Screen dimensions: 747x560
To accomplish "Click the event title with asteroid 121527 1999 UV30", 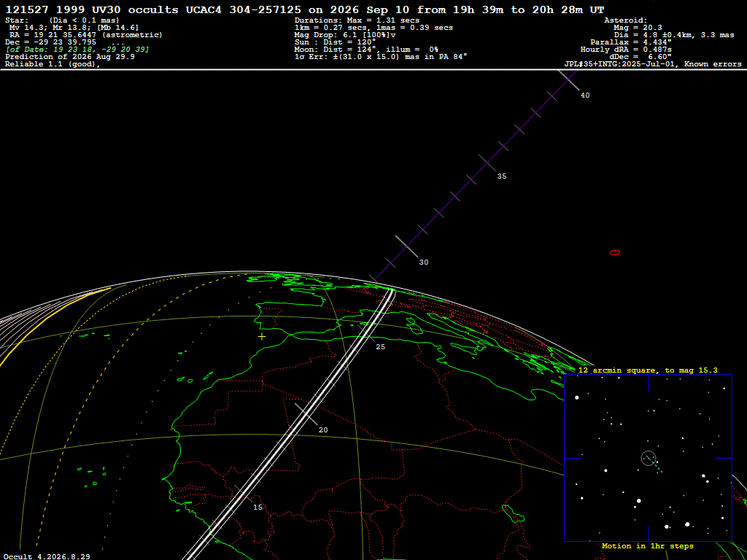I will tap(305, 9).
